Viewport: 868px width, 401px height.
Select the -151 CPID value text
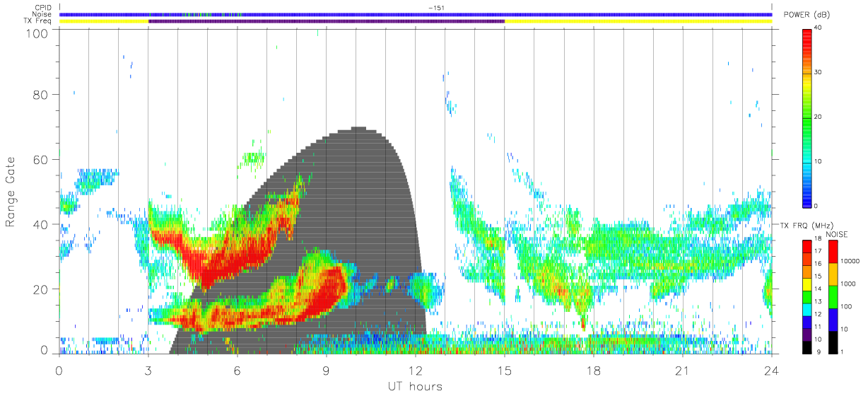coord(436,8)
